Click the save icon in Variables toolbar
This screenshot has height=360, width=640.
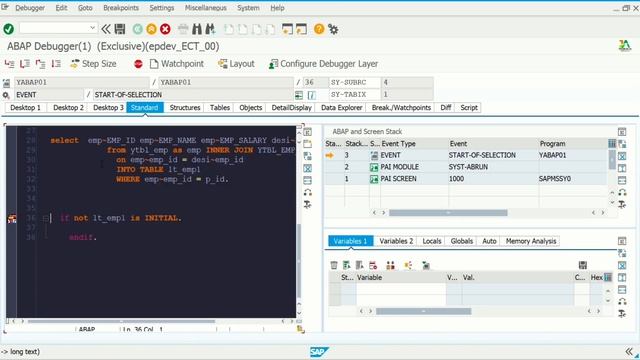click(x=582, y=265)
